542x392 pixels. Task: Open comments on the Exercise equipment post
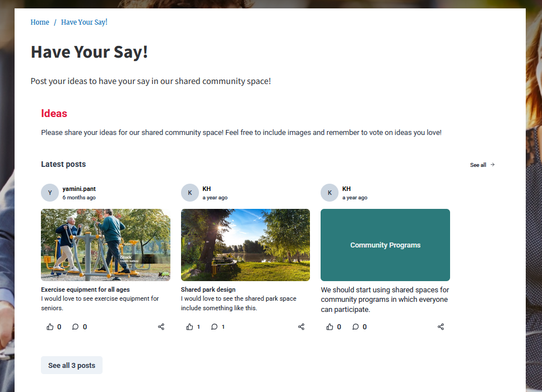coord(75,326)
